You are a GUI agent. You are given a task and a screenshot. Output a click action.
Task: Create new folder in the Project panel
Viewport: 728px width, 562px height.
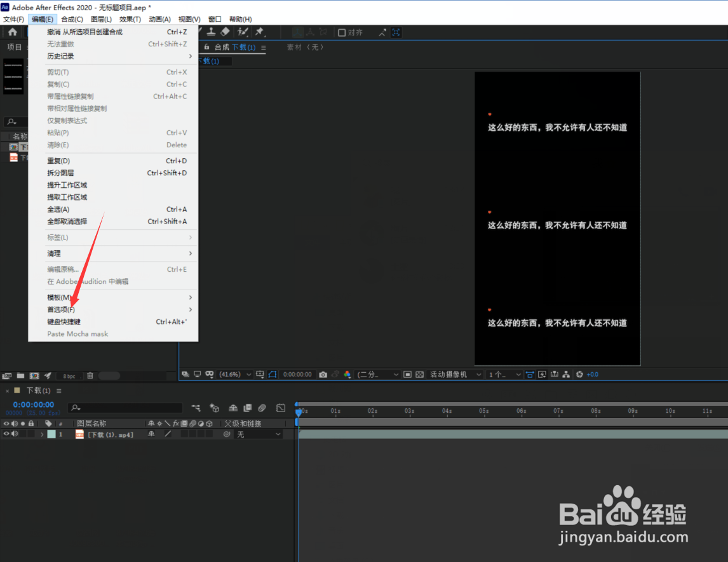pyautogui.click(x=20, y=376)
